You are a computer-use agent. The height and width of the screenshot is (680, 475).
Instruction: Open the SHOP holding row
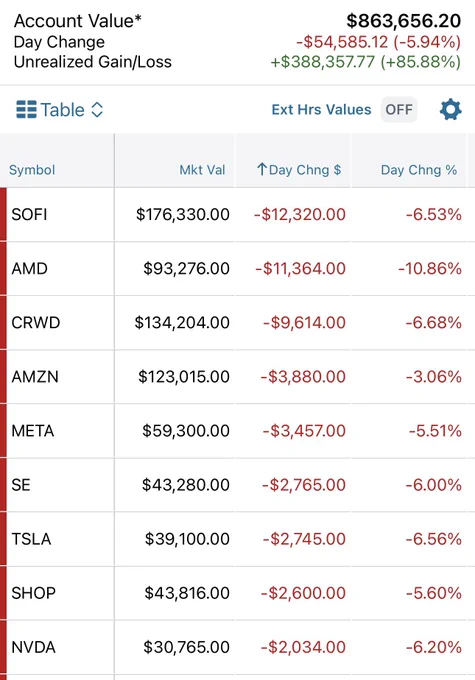(x=237, y=593)
